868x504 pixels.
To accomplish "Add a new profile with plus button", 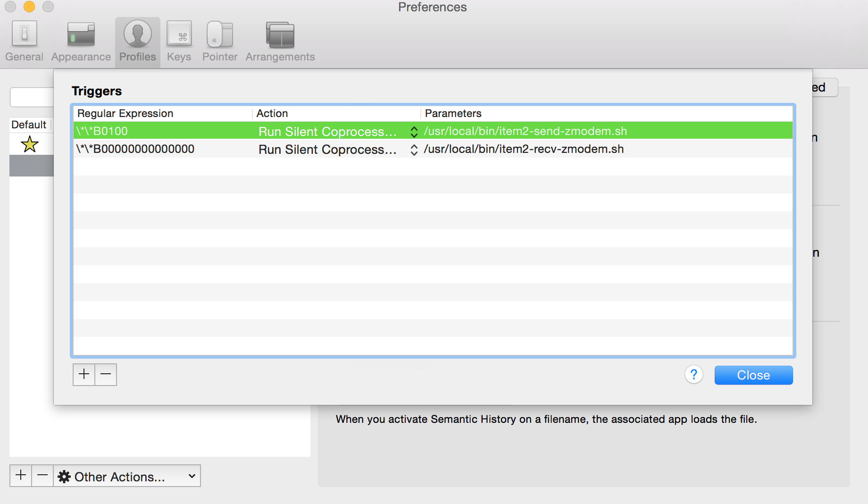I will [21, 475].
